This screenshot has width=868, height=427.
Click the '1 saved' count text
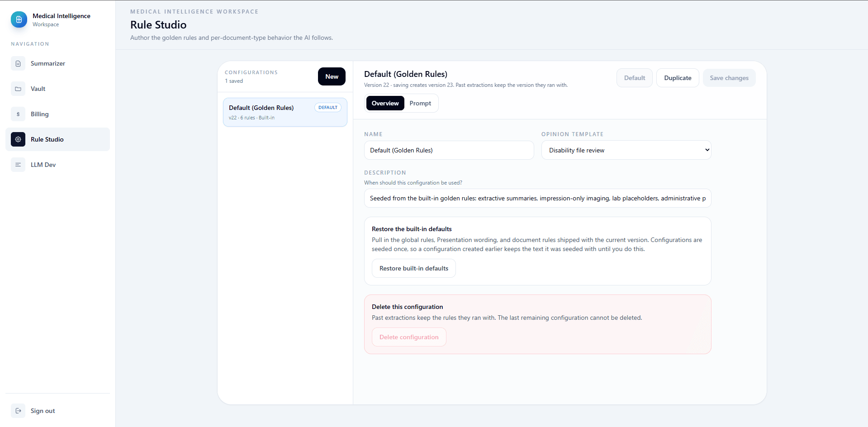(x=234, y=81)
